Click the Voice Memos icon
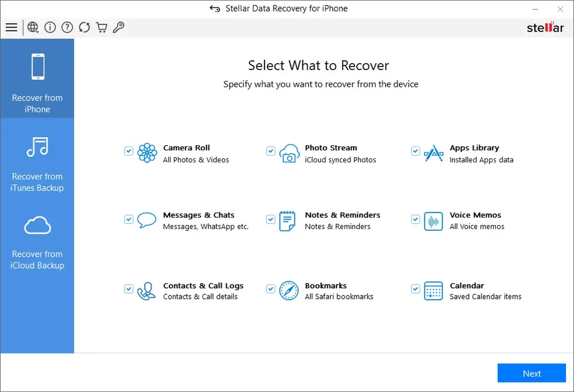Viewport: 574px width, 392px height. coord(433,221)
